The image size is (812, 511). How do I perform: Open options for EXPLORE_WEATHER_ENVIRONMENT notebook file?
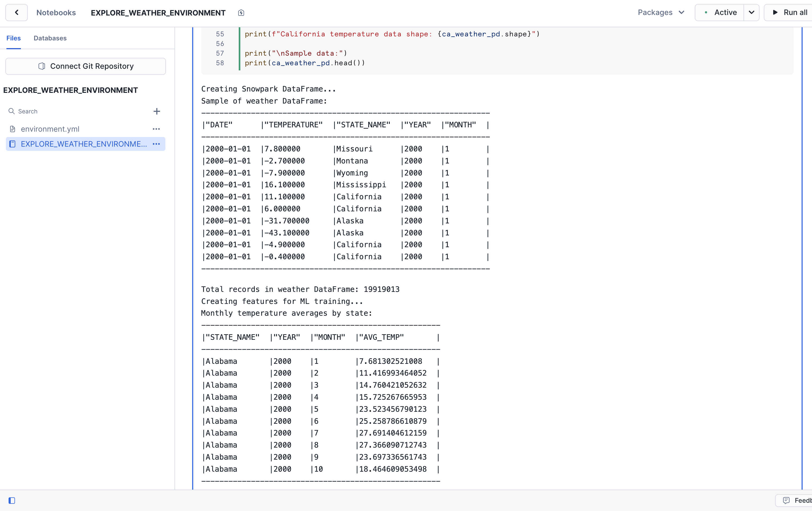click(156, 144)
